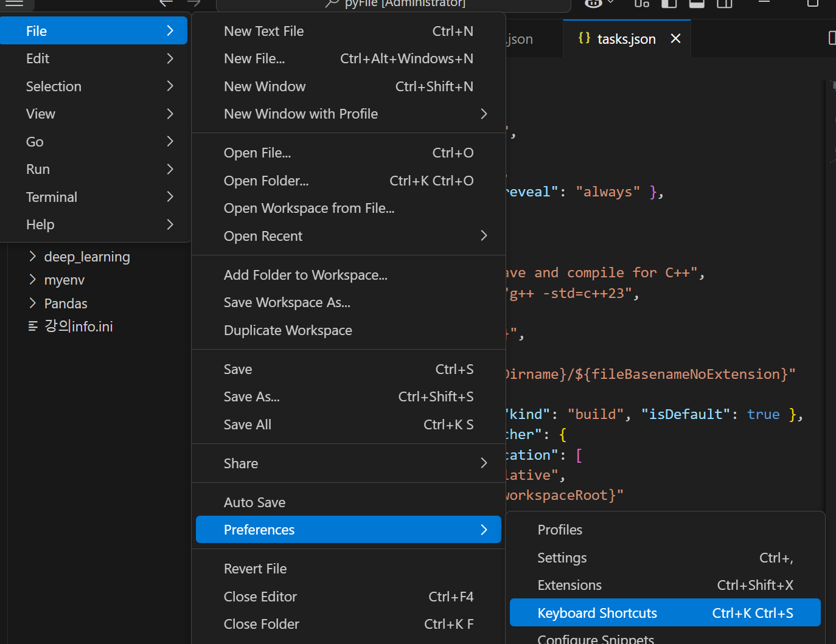Toggle the secondary side bar layout icon

(724, 3)
